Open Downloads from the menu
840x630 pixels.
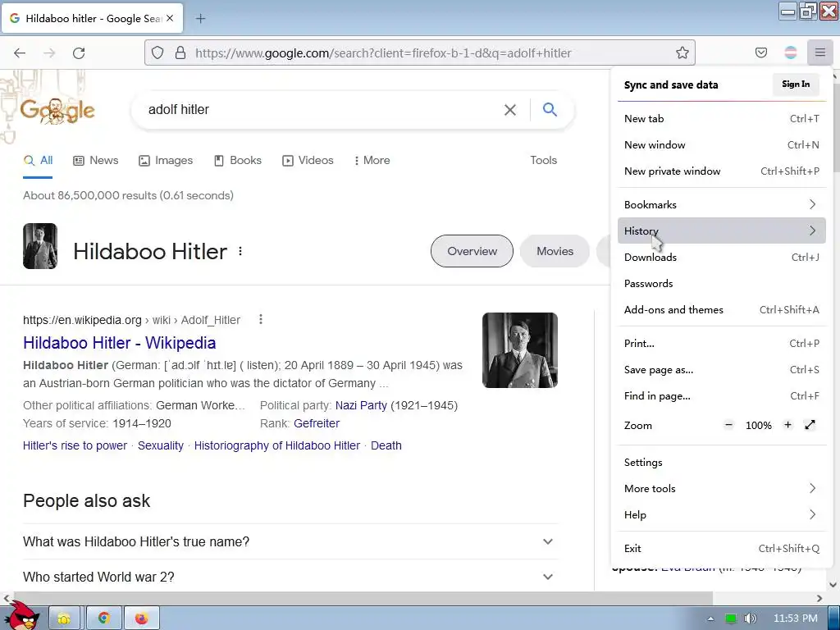722,257
